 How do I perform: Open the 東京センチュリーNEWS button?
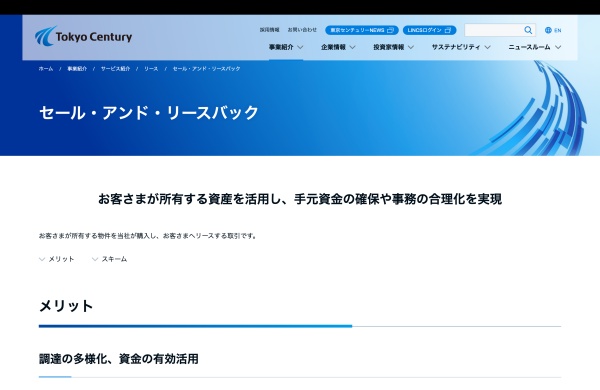[x=362, y=30]
